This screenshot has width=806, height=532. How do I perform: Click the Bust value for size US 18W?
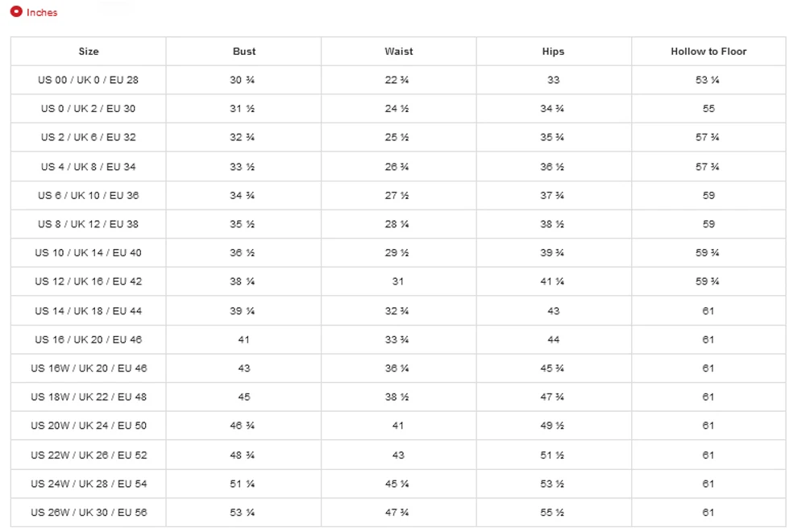point(244,397)
